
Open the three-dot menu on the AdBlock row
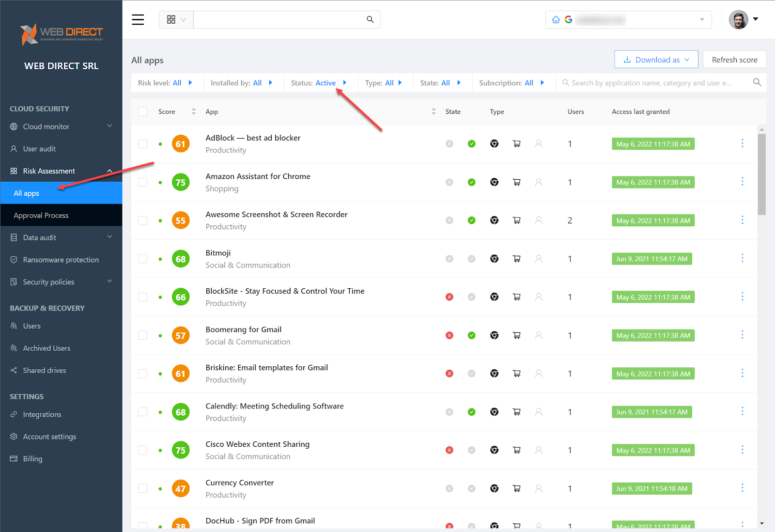click(x=742, y=143)
